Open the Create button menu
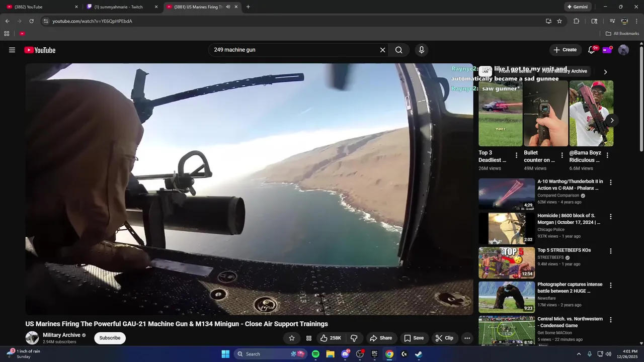This screenshot has height=362, width=644. coord(565,50)
